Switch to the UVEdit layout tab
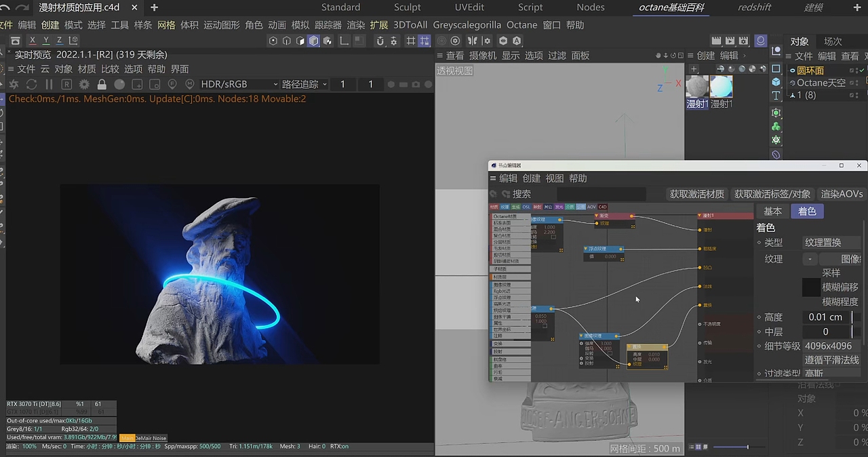The width and height of the screenshot is (868, 457). coord(470,7)
